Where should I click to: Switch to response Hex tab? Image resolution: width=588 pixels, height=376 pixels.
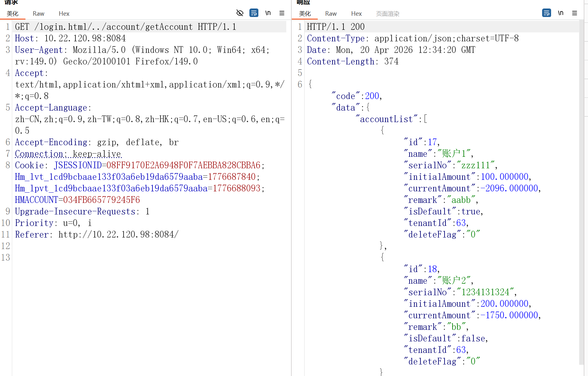click(x=357, y=13)
